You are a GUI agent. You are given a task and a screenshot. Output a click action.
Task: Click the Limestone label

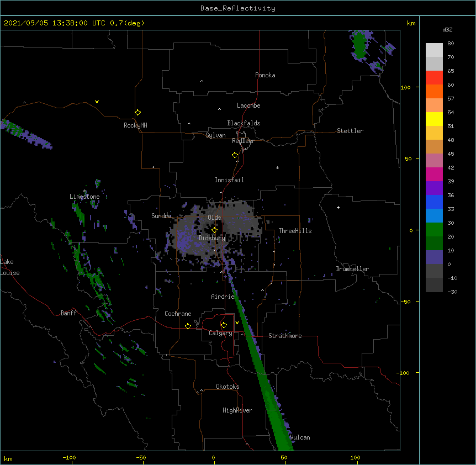coord(84,197)
